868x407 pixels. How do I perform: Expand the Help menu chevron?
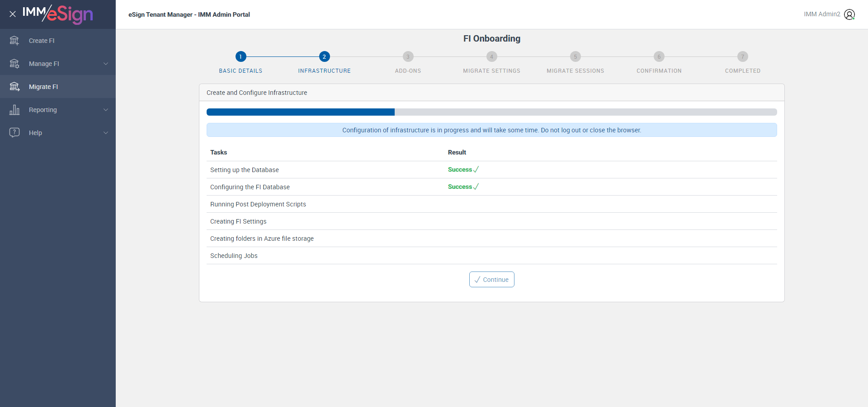tap(106, 133)
